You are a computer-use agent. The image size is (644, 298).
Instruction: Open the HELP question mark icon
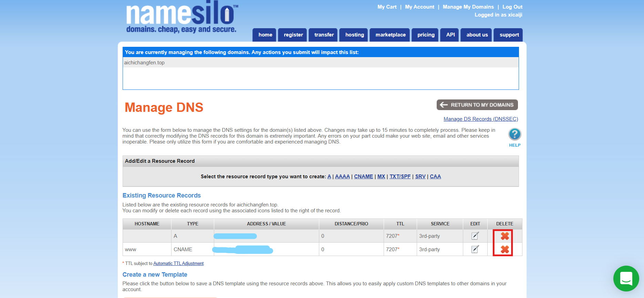[515, 134]
